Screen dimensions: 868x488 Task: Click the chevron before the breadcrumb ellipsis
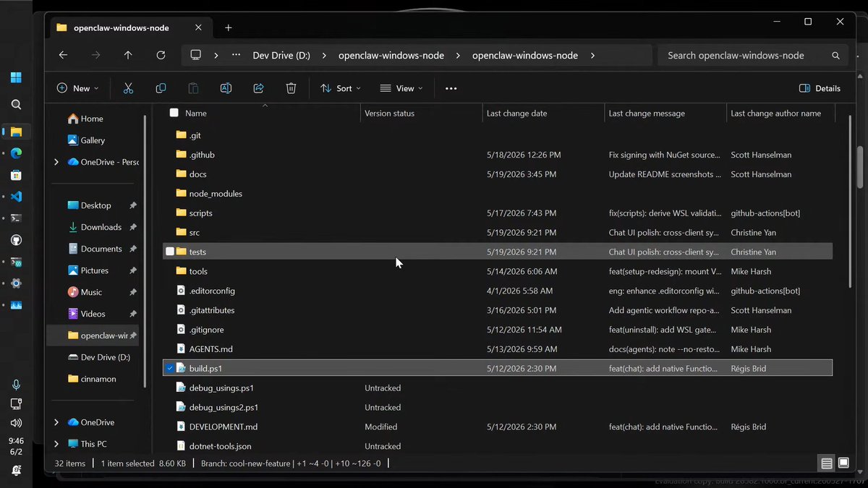216,55
